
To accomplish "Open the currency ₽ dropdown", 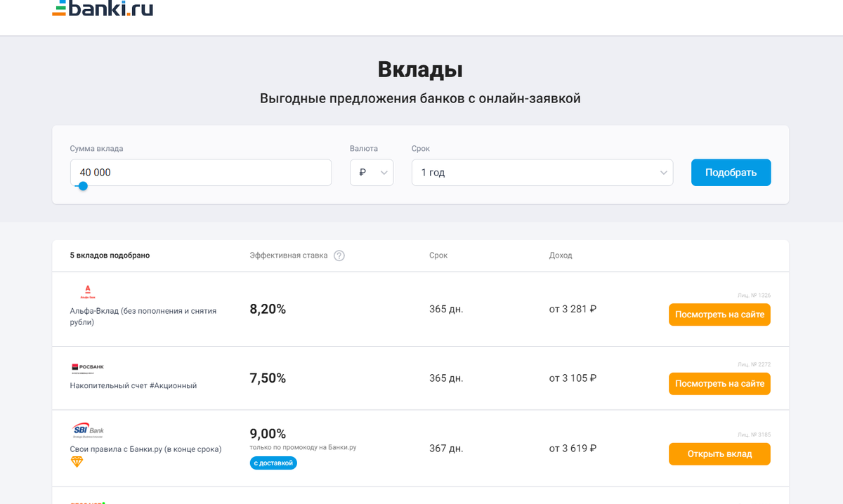I will pyautogui.click(x=372, y=173).
